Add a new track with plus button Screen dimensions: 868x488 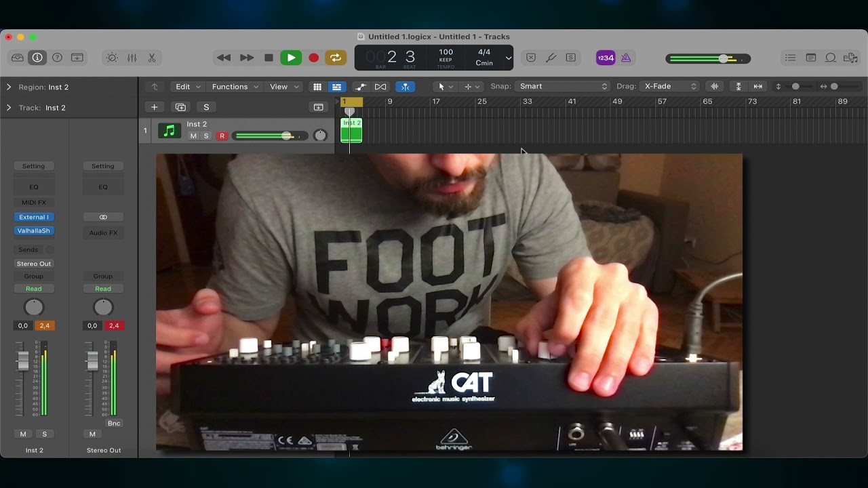pos(154,107)
